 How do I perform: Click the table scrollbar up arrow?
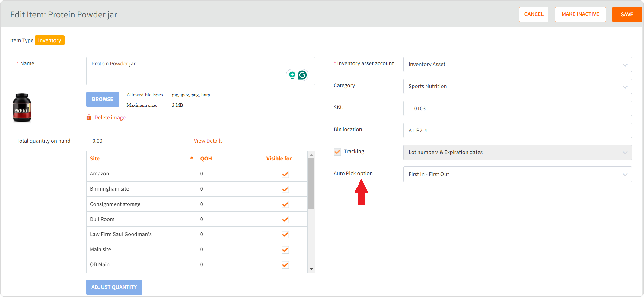311,154
